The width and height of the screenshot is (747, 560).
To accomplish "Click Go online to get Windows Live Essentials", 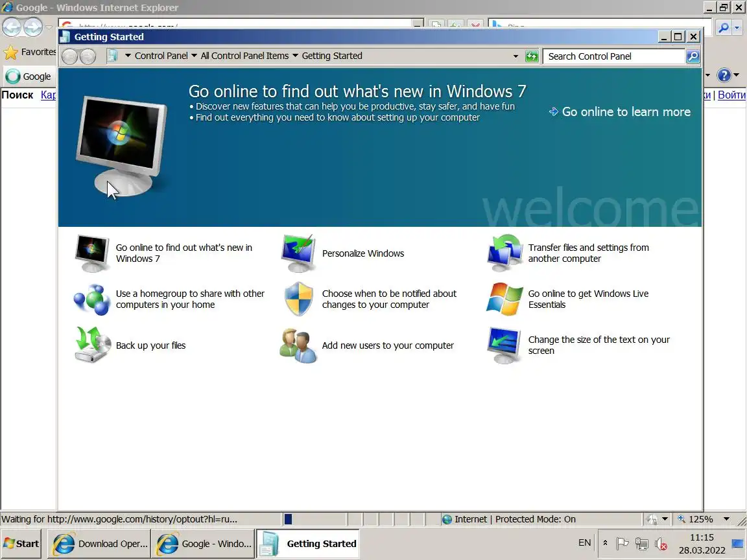I will [x=588, y=299].
